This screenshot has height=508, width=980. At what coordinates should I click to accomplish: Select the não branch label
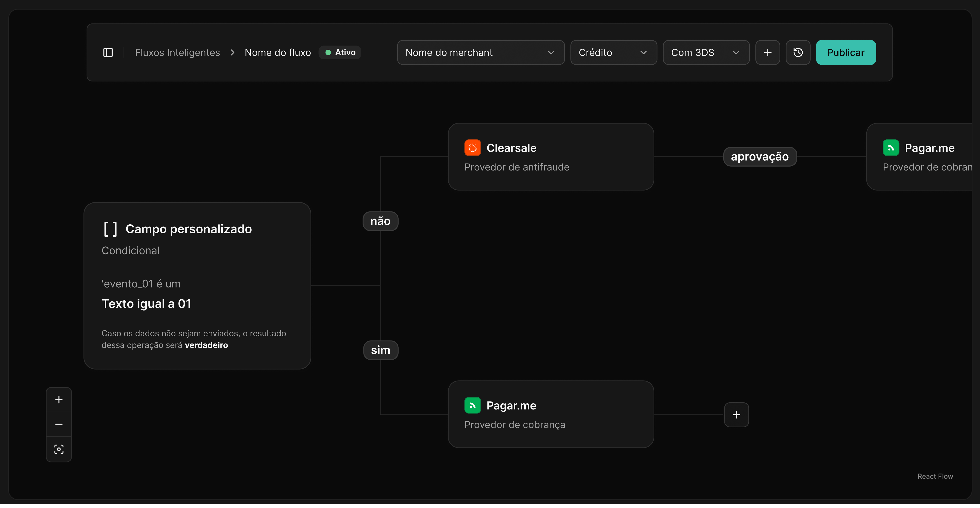click(380, 221)
